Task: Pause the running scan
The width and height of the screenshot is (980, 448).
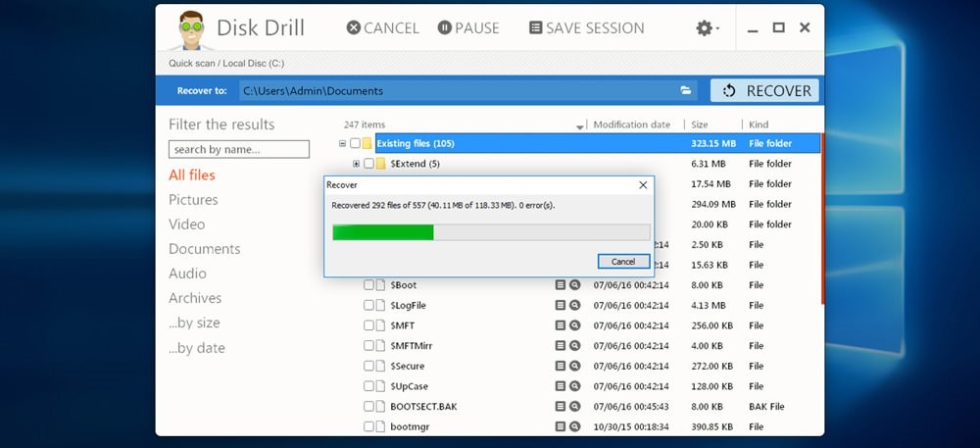Action: [468, 28]
